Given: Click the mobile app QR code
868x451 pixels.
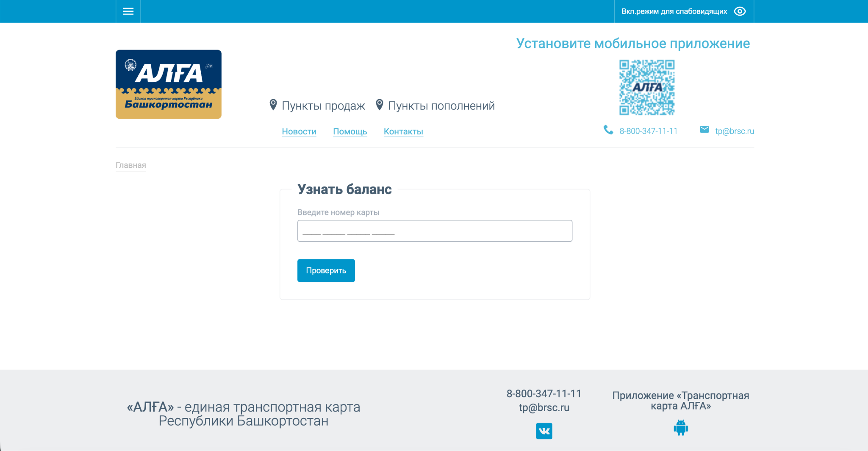Looking at the screenshot, I should pos(647,87).
